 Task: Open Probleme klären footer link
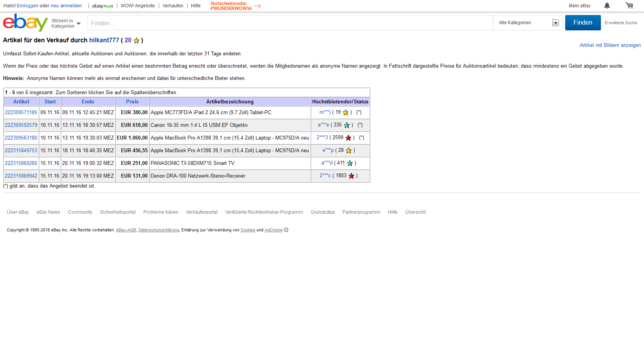[161, 212]
